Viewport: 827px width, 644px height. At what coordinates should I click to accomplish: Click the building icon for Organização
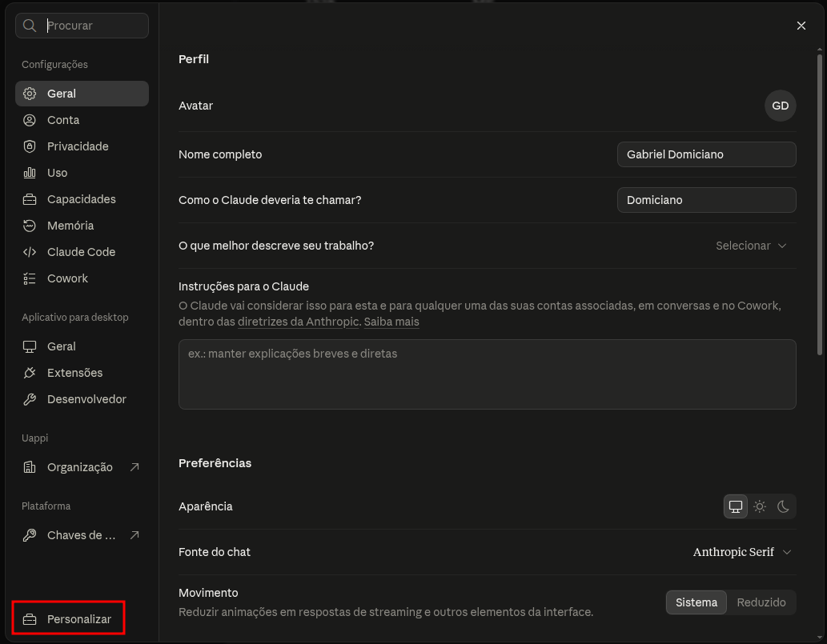point(30,467)
